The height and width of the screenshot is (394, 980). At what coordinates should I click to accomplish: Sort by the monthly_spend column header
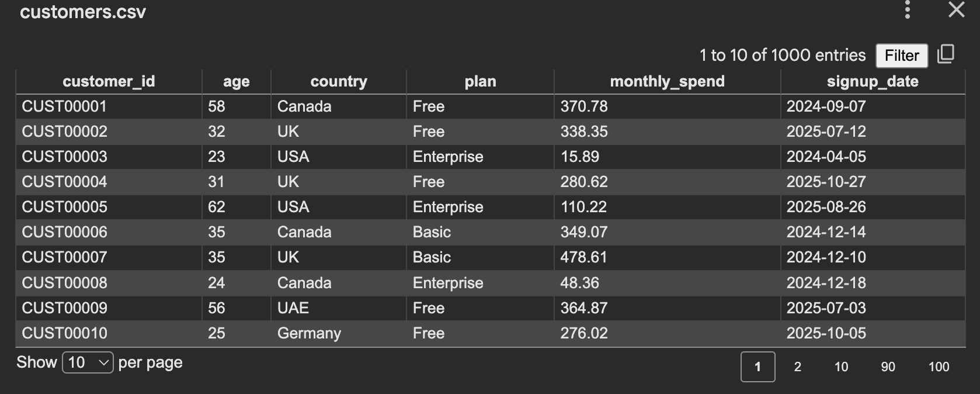pos(667,81)
